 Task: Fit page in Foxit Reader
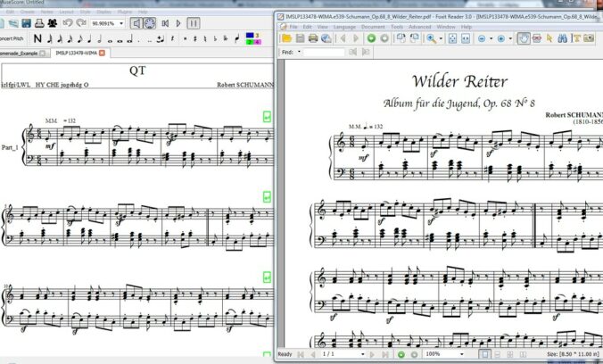pyautogui.click(x=452, y=38)
